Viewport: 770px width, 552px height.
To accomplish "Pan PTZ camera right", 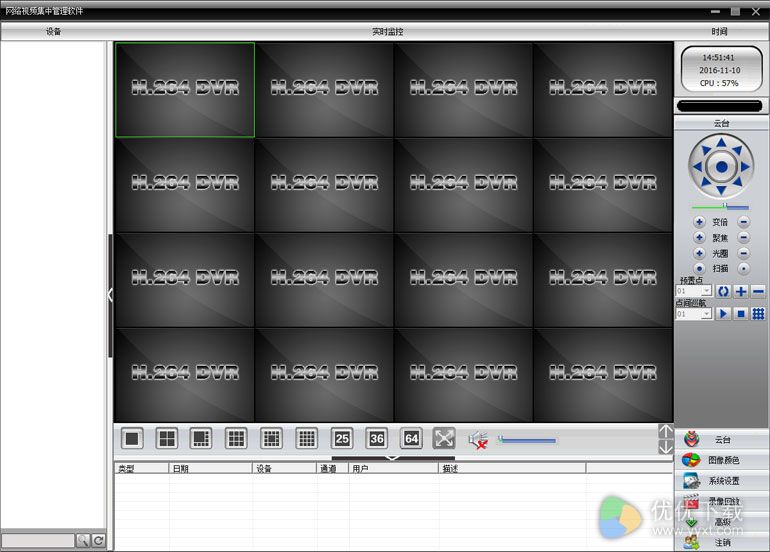I will pos(745,166).
